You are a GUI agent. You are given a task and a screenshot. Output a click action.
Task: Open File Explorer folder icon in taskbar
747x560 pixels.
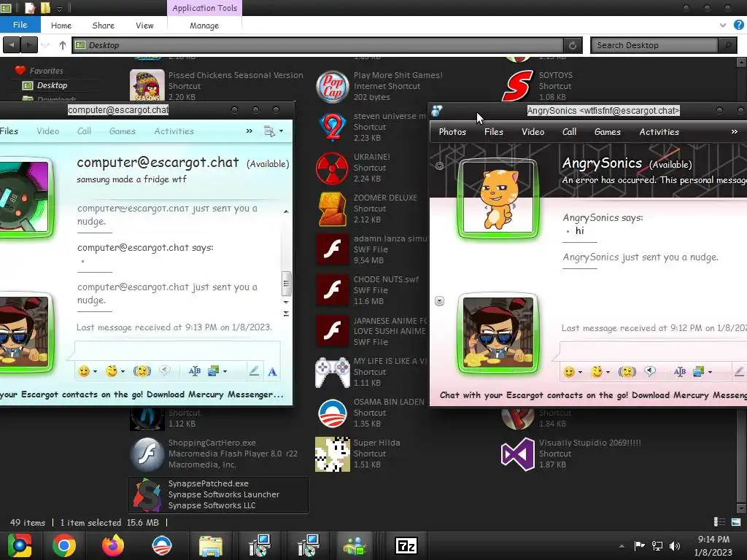(211, 545)
